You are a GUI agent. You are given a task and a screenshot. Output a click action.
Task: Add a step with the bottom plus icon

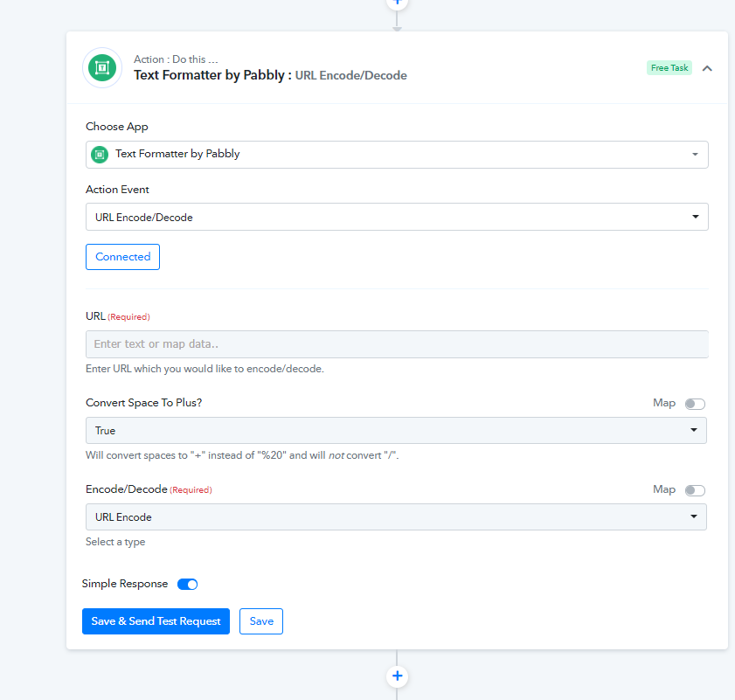point(397,676)
